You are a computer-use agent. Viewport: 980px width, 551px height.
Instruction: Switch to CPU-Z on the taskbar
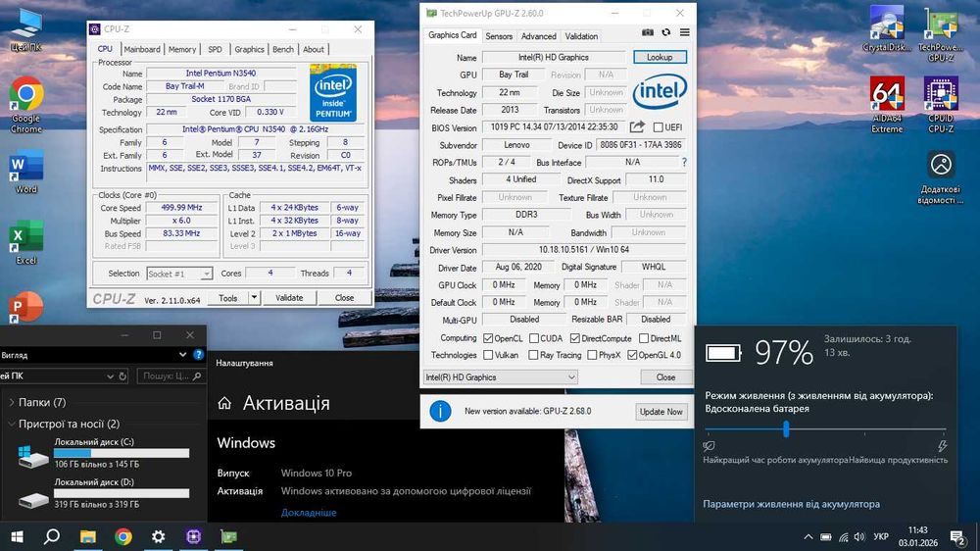point(193,536)
